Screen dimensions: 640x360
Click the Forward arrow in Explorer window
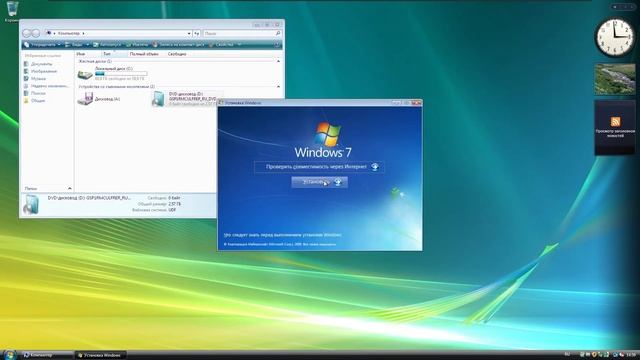click(36, 33)
